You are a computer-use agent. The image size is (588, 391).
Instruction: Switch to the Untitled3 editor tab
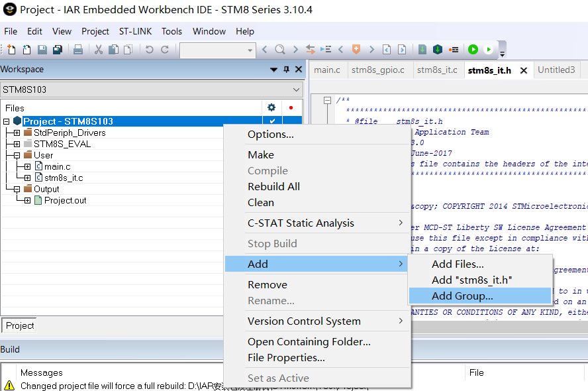pyautogui.click(x=556, y=70)
